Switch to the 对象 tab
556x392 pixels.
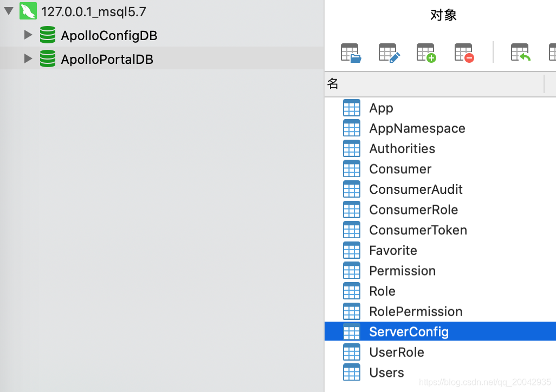click(x=443, y=15)
